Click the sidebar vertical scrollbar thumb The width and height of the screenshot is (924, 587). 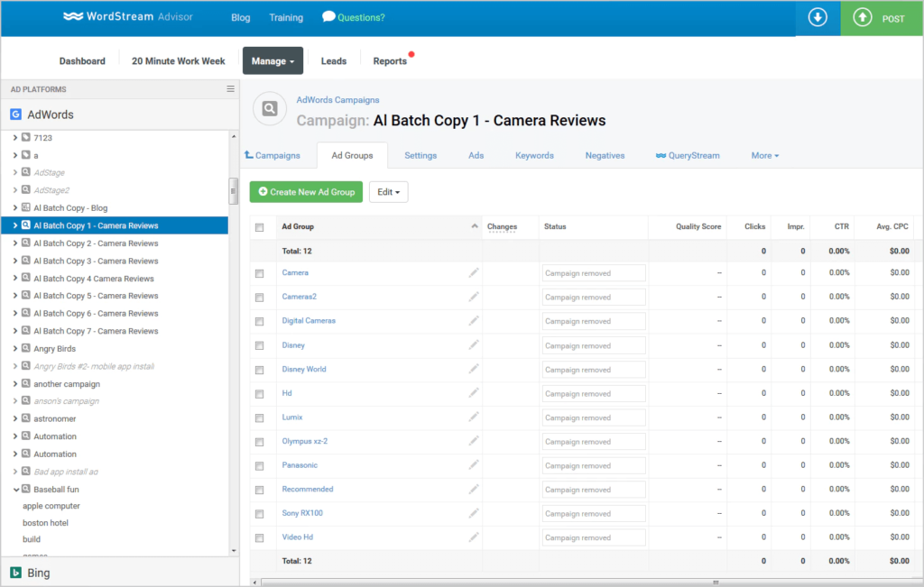click(234, 190)
